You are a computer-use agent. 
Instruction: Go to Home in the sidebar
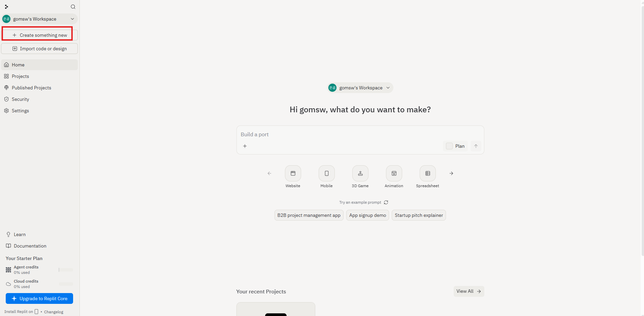[40, 65]
